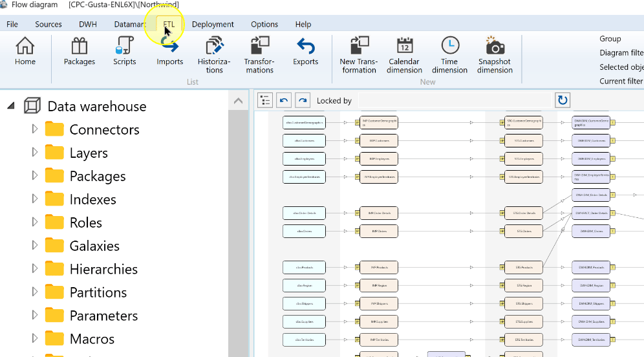Select the dbo.Products source node
The image size is (644, 357).
(x=304, y=268)
